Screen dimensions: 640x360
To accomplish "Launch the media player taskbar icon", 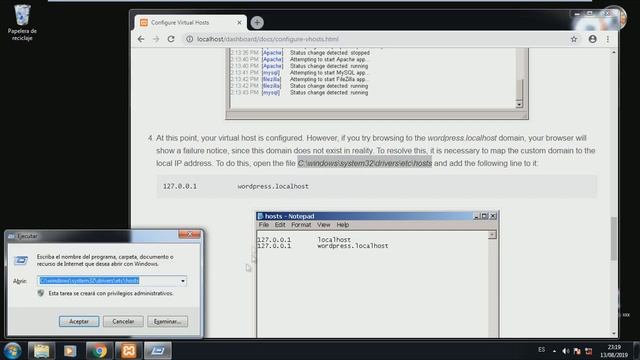I will (70, 351).
